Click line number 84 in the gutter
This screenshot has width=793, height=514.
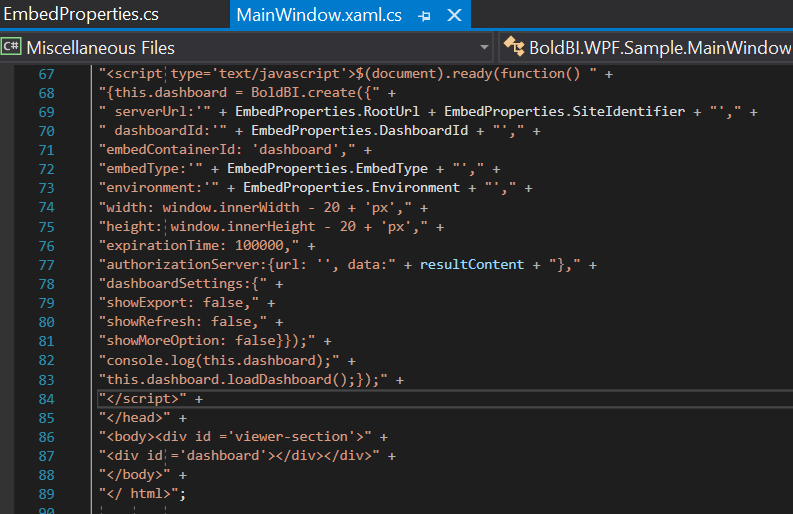tap(46, 398)
